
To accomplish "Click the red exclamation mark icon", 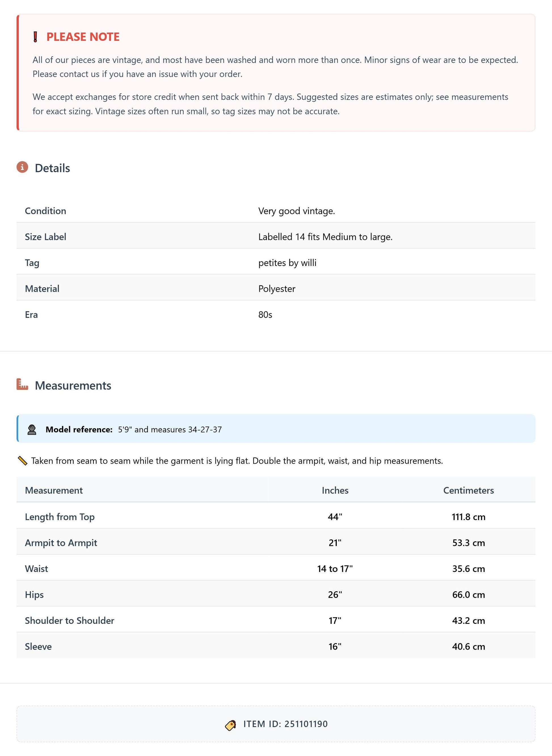I will coord(35,37).
